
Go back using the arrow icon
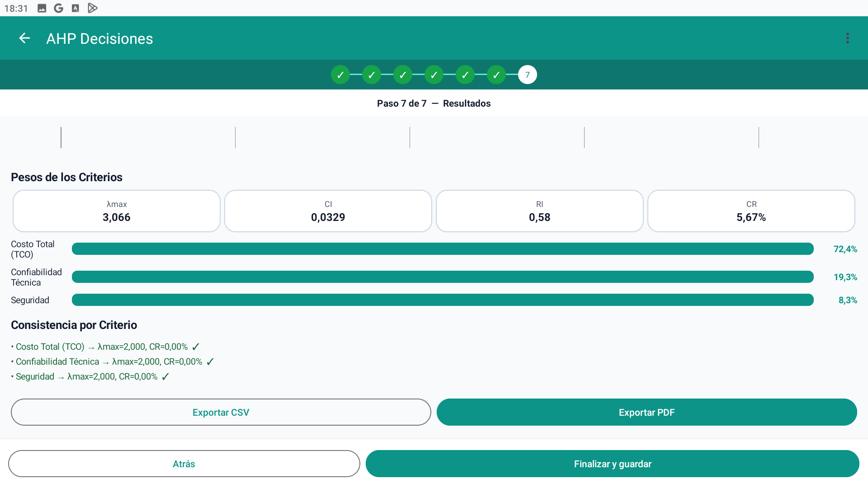[24, 38]
